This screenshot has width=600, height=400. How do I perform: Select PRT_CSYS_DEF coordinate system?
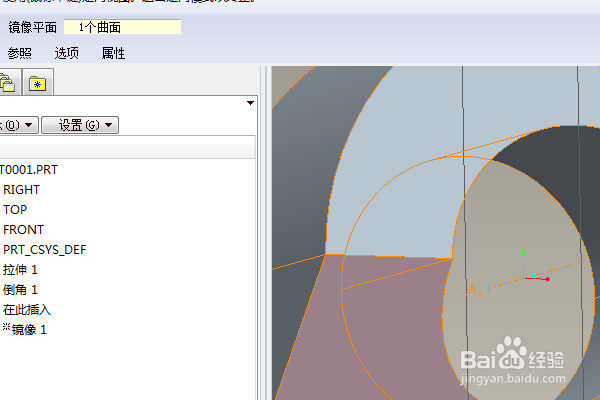point(45,250)
